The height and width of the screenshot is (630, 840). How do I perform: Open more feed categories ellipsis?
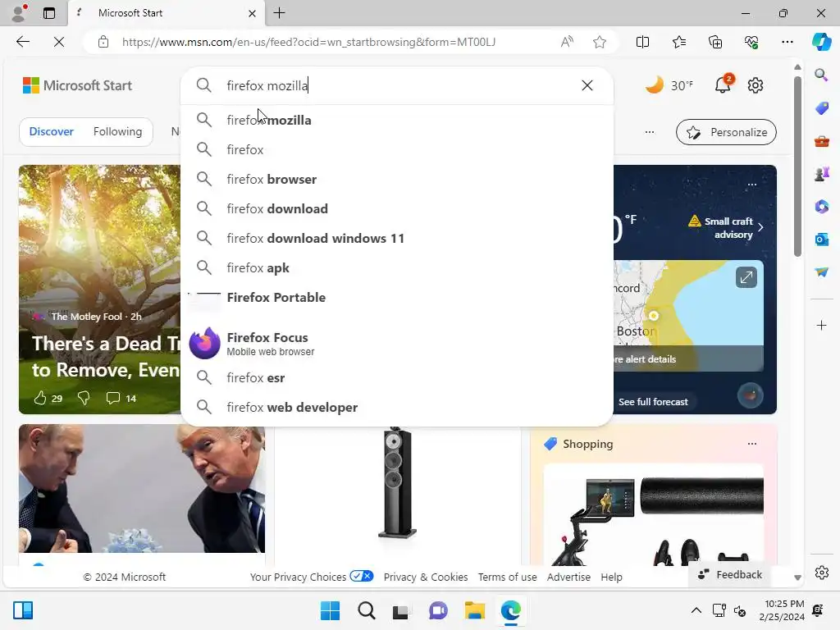coord(650,132)
